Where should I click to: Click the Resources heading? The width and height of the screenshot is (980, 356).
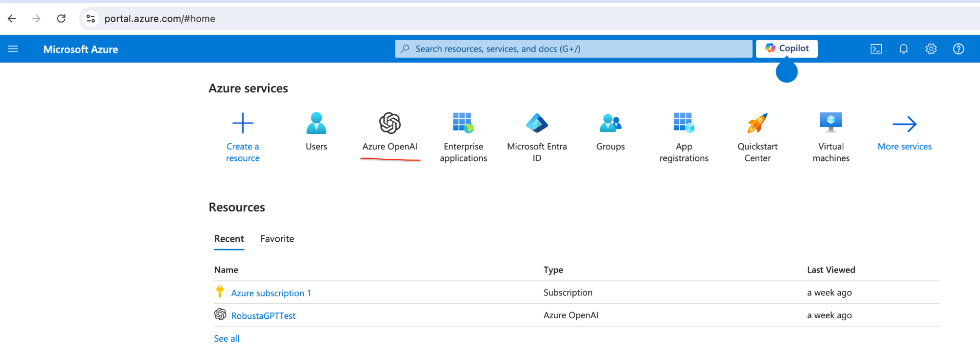237,207
